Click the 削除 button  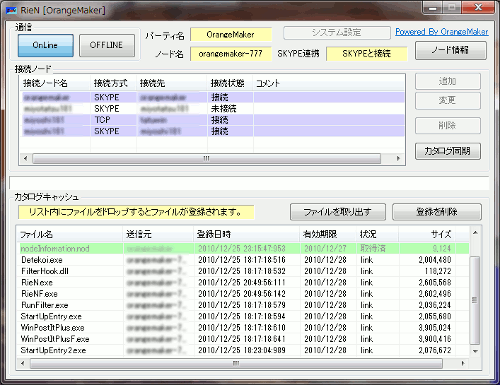tap(448, 126)
